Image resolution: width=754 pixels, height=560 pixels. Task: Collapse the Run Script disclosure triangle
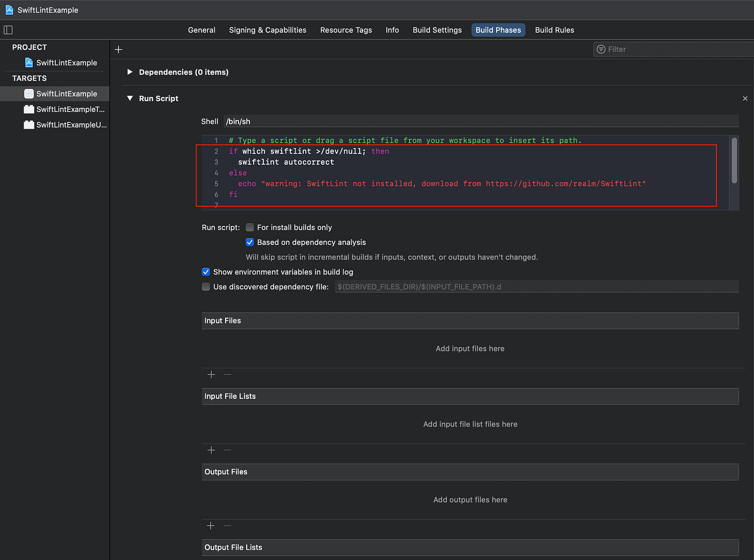tap(130, 98)
